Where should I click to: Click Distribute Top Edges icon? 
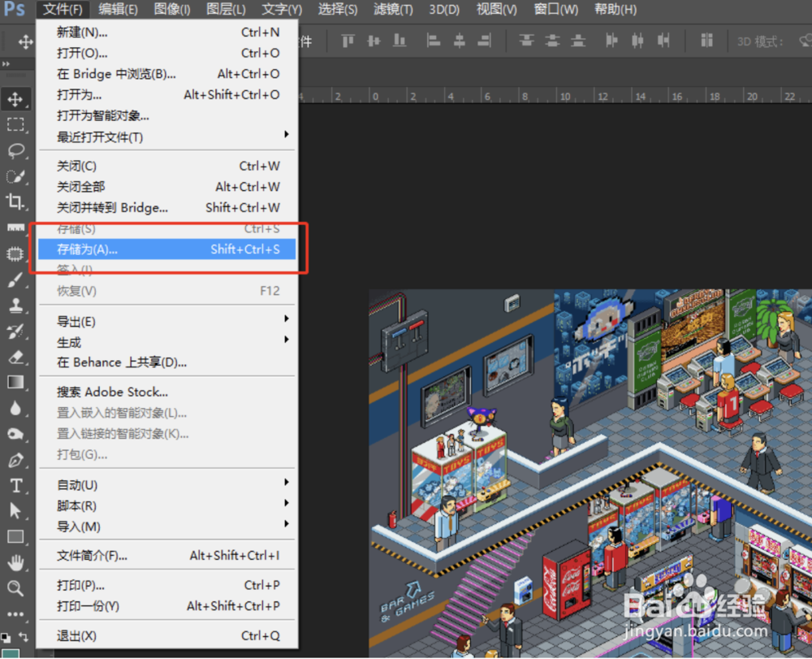click(x=527, y=41)
